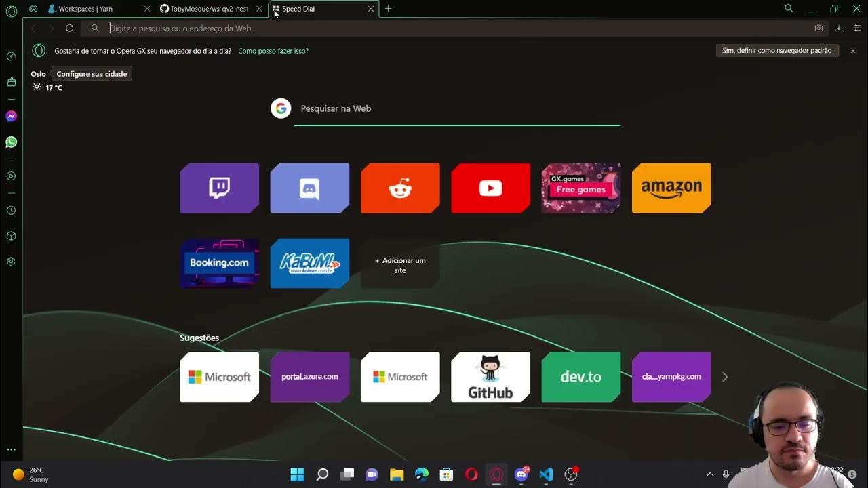
Task: Dismiss the default browser prompt
Action: point(853,51)
